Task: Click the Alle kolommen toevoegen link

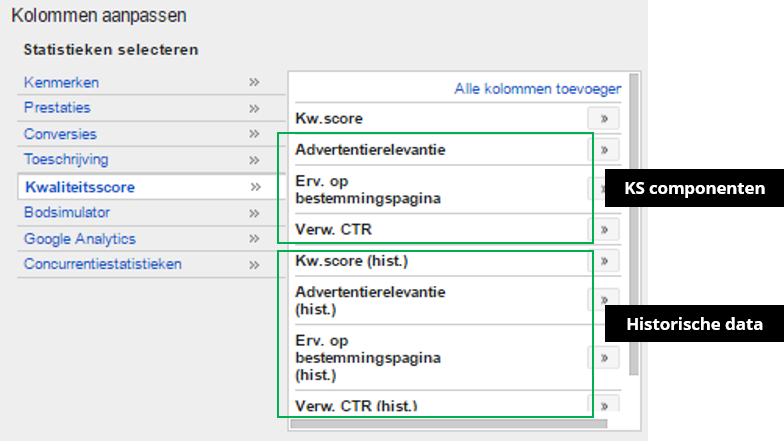Action: [538, 89]
